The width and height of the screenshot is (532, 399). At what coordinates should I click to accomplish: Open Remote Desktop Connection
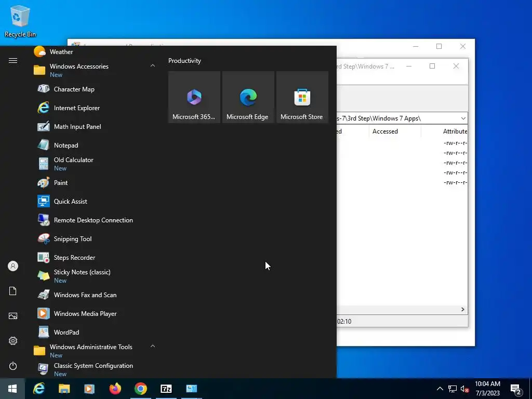[x=94, y=220]
